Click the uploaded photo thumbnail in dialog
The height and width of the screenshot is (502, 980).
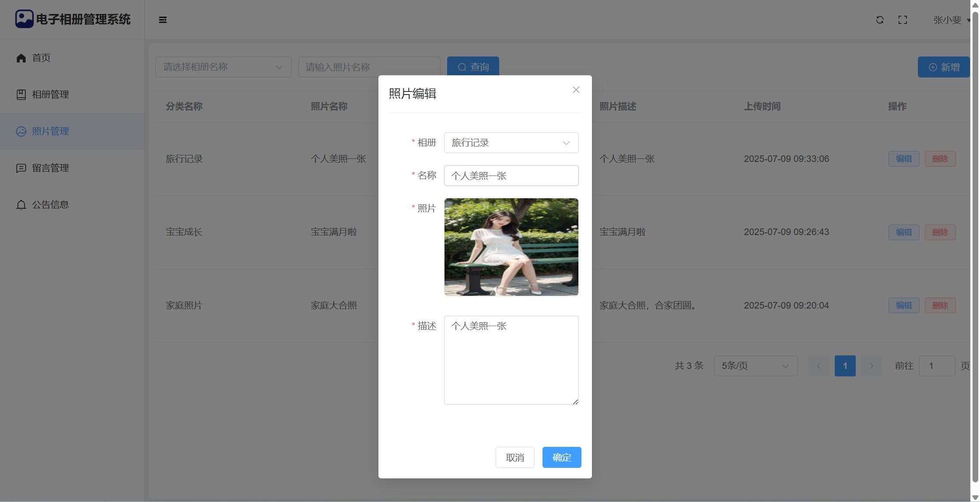coord(511,247)
